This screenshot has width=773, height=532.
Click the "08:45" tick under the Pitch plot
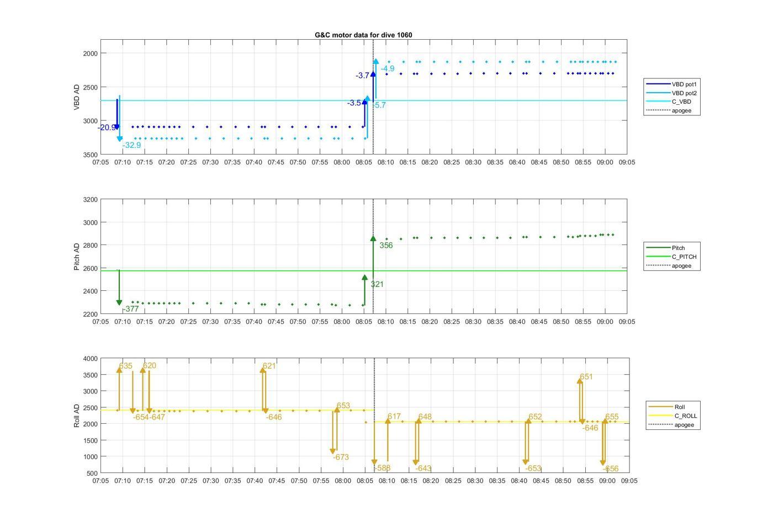tap(539, 321)
